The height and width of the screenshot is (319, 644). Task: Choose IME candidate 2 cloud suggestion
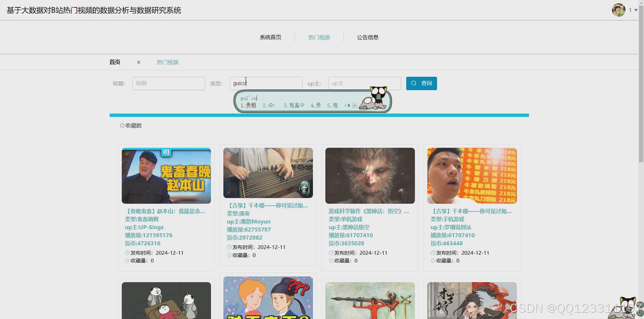[x=268, y=105]
